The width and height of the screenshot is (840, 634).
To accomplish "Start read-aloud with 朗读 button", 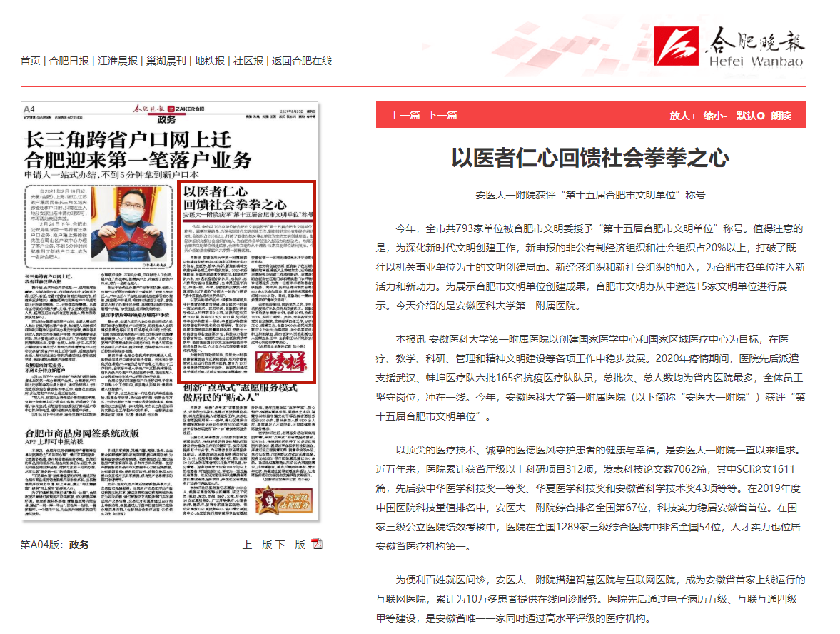I will coord(781,115).
